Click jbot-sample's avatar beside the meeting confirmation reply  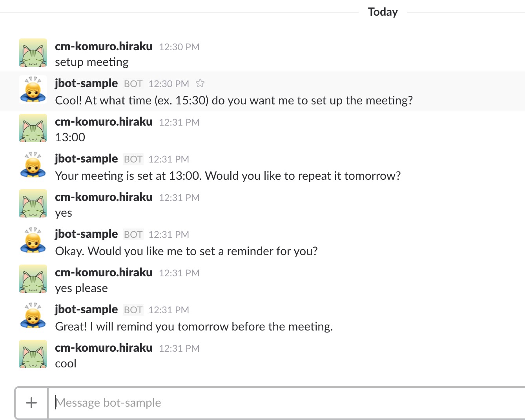(x=33, y=165)
